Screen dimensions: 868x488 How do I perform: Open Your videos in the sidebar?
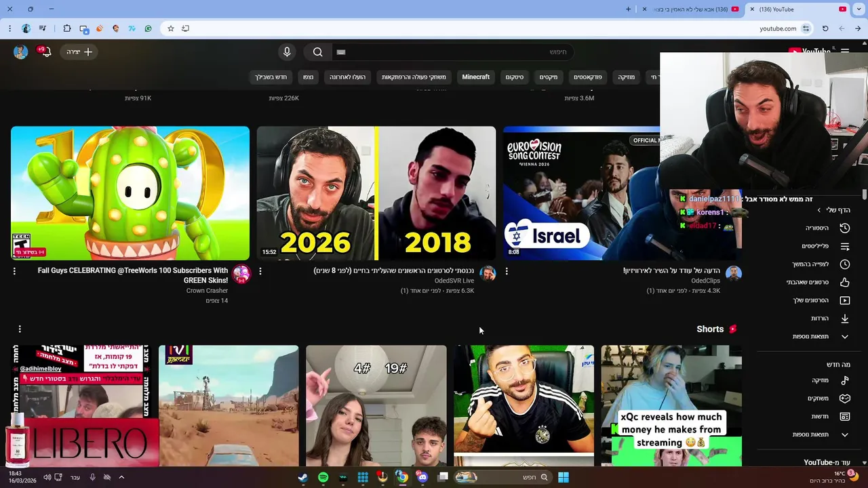tap(845, 300)
